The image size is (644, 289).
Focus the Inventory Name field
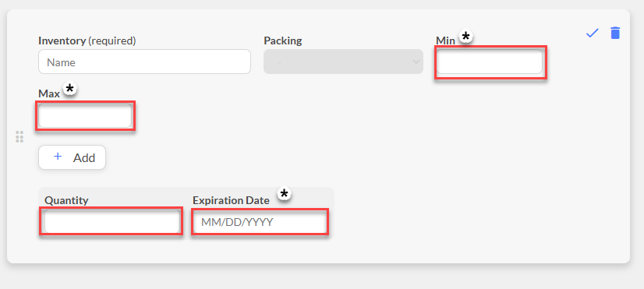tap(144, 62)
